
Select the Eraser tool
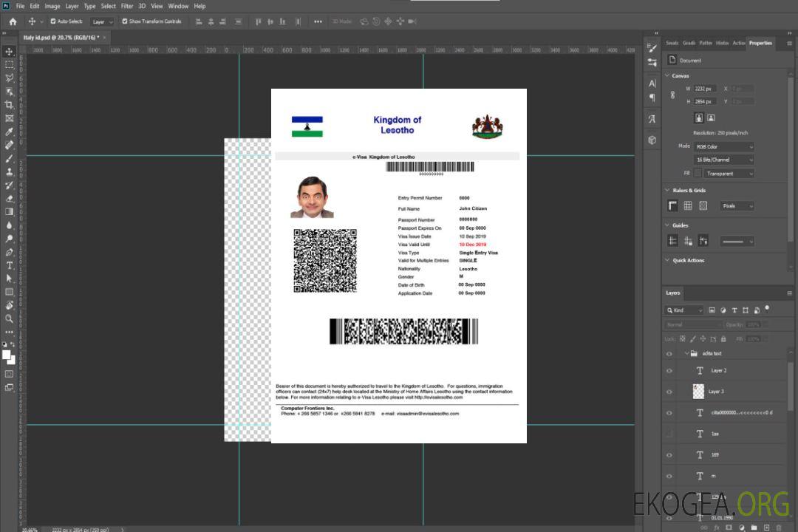9,198
